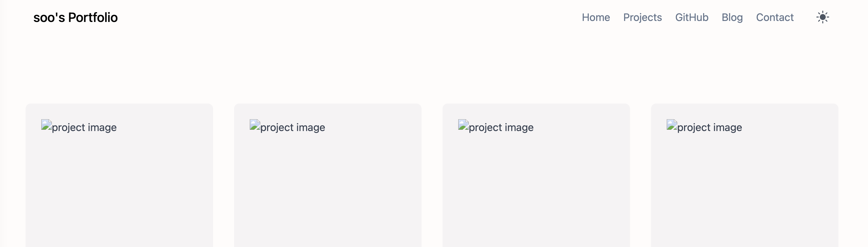This screenshot has height=247, width=868.
Task: Click the broken image icon in the third card
Action: point(463,125)
